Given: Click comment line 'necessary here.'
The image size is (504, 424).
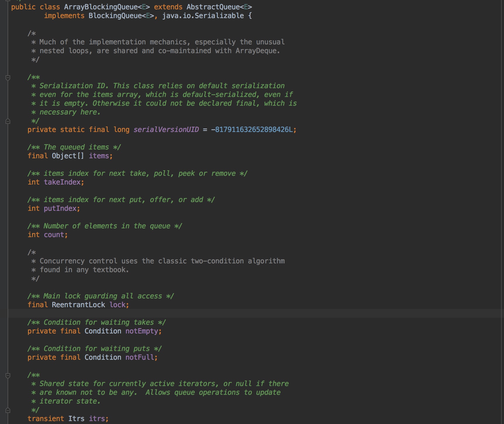Looking at the screenshot, I should point(66,112).
